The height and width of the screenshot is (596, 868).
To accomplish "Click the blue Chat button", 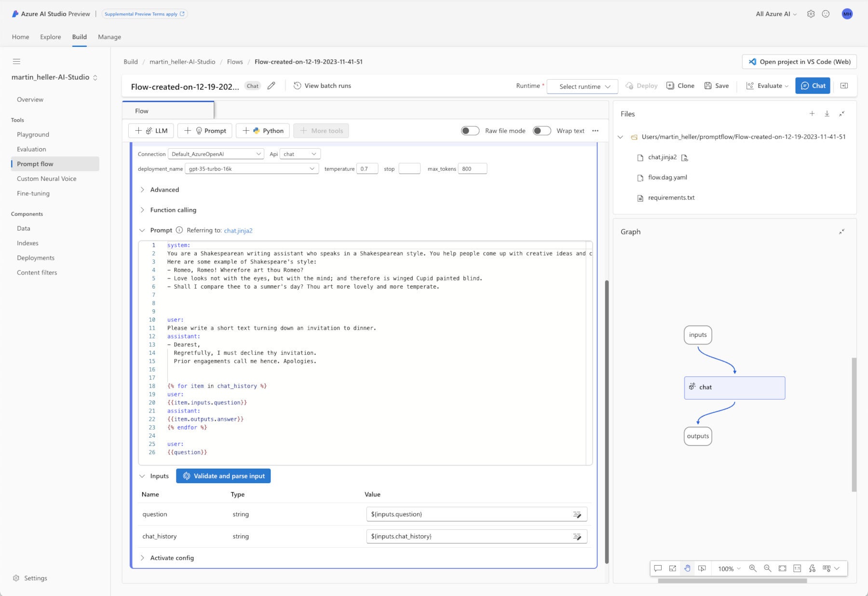I will 813,86.
